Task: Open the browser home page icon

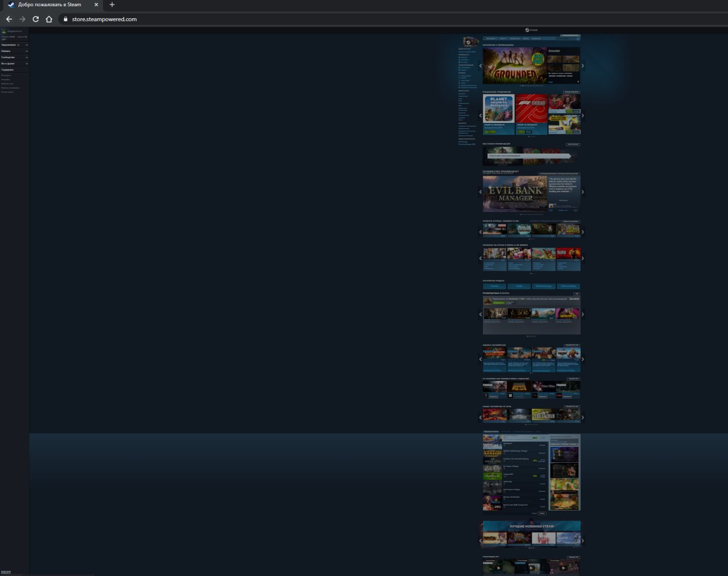Action: (49, 19)
